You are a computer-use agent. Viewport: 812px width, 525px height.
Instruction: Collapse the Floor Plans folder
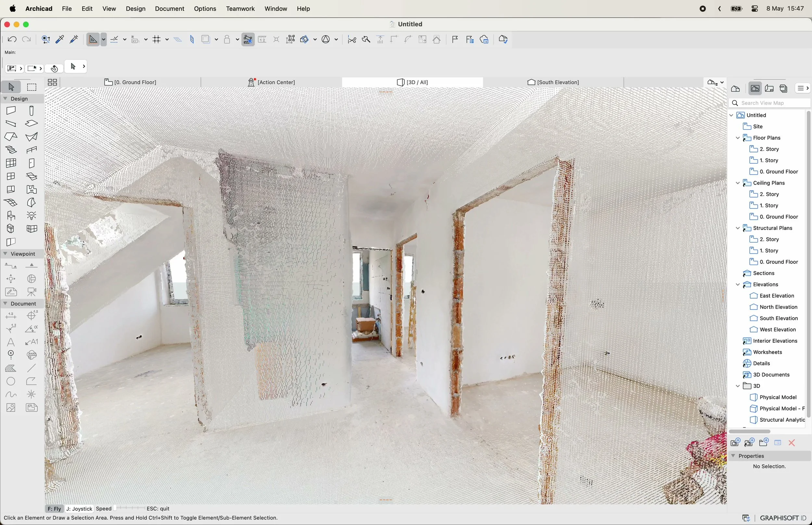click(x=738, y=138)
